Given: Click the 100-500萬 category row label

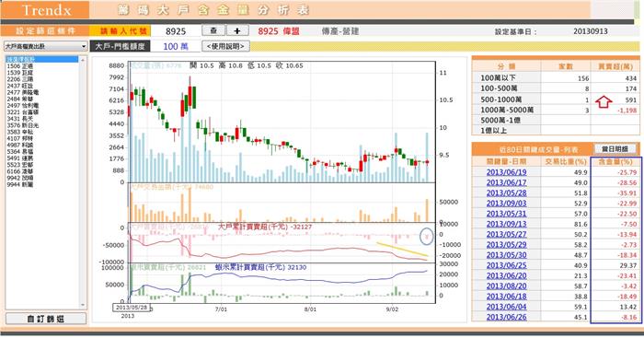Looking at the screenshot, I should click(499, 88).
